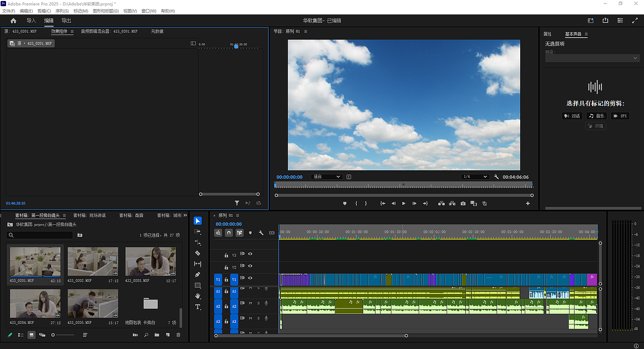The image size is (644, 349).
Task: Step back one frame in Program monitor
Action: click(393, 203)
